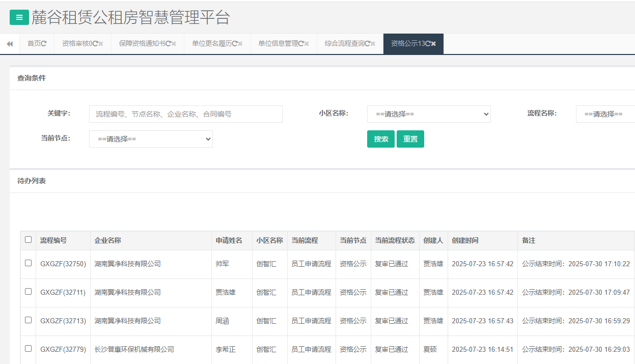Screen dimensions: 635x364
Task: Click the green hamburger menu button
Action: tap(19, 17)
